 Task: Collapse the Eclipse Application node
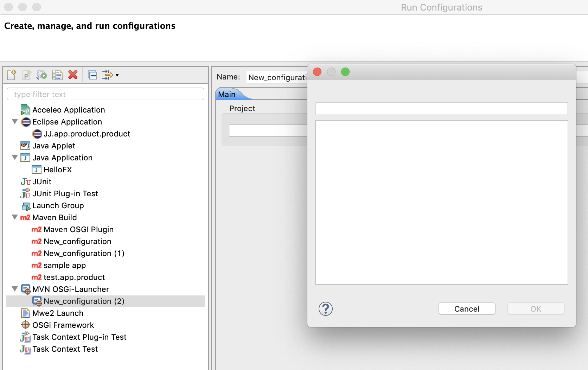[x=15, y=122]
